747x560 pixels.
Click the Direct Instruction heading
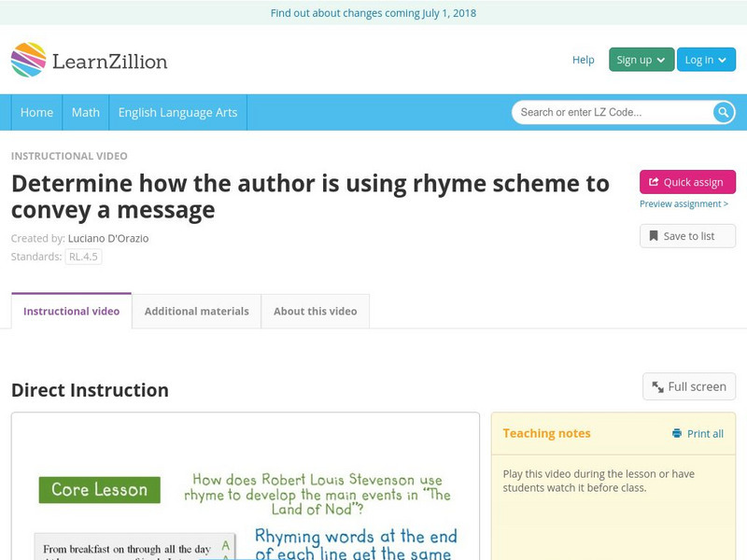click(90, 390)
